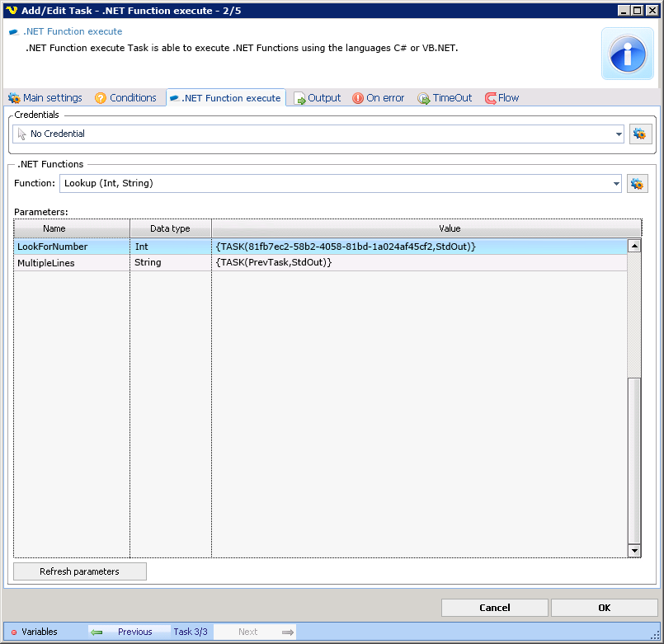Screen dimensions: 664x644
Task: Switch to the Flow tab
Action: (x=502, y=98)
